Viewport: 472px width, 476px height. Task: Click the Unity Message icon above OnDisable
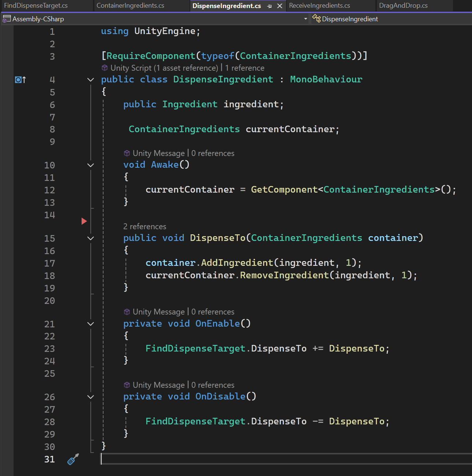(x=127, y=385)
